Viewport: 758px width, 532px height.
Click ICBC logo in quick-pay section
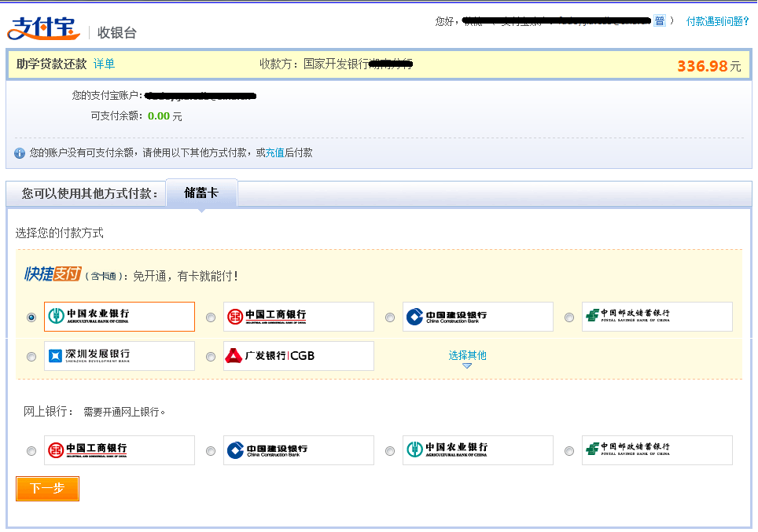(298, 317)
